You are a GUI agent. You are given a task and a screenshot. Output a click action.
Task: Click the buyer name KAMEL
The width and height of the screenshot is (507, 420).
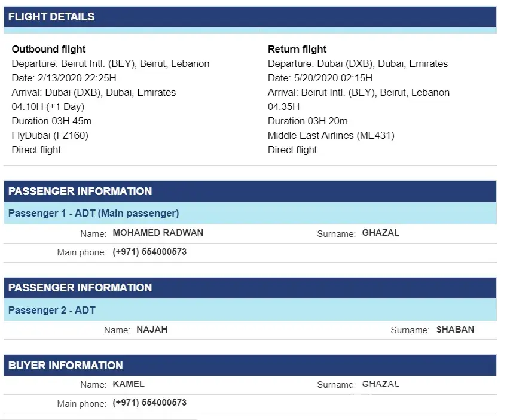129,384
